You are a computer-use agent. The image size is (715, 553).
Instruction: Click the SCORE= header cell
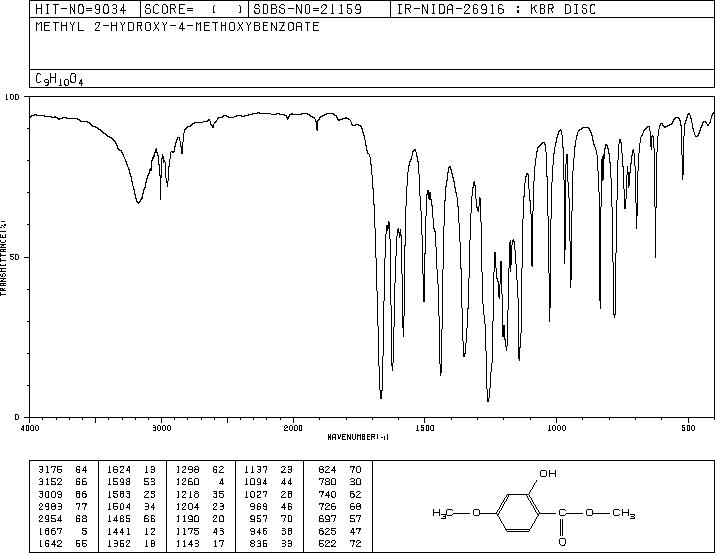[x=194, y=9]
